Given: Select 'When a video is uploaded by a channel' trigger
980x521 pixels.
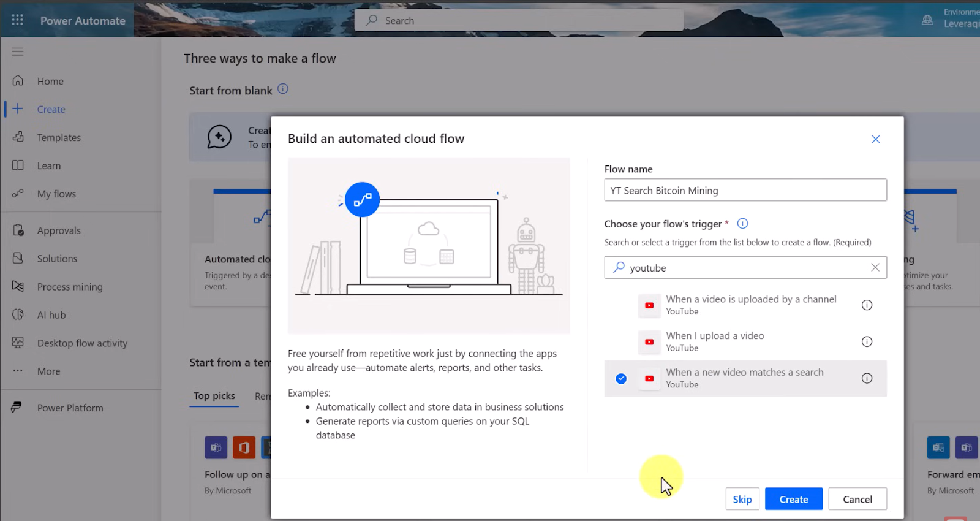Looking at the screenshot, I should pyautogui.click(x=745, y=305).
